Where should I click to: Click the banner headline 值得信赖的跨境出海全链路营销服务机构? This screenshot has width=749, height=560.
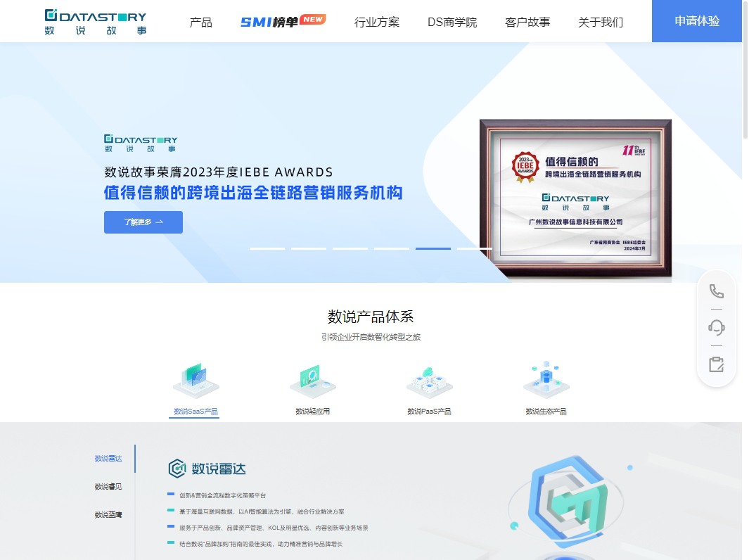(x=253, y=193)
